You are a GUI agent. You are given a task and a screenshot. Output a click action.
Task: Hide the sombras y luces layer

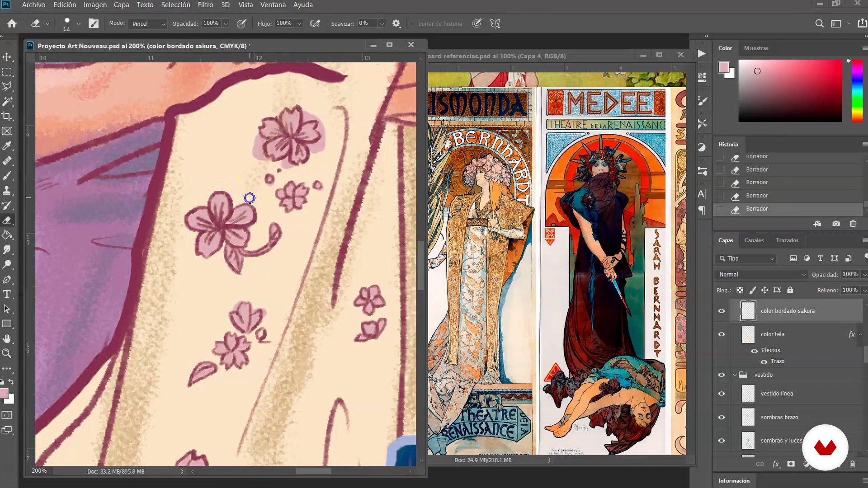[722, 441]
